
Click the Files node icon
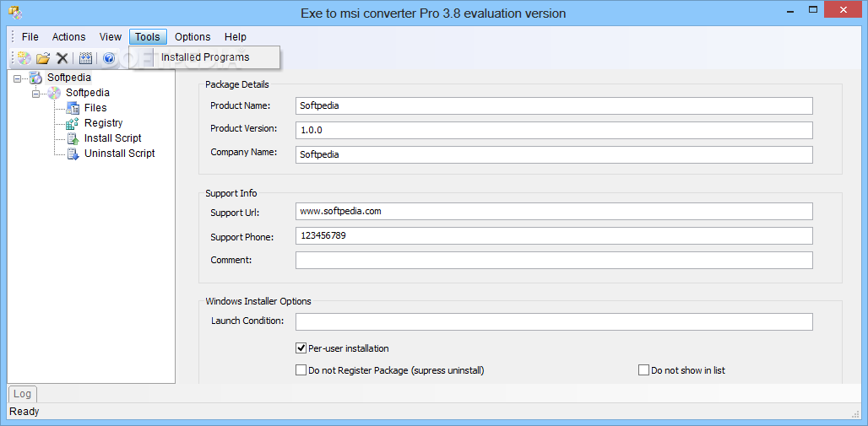(73, 108)
